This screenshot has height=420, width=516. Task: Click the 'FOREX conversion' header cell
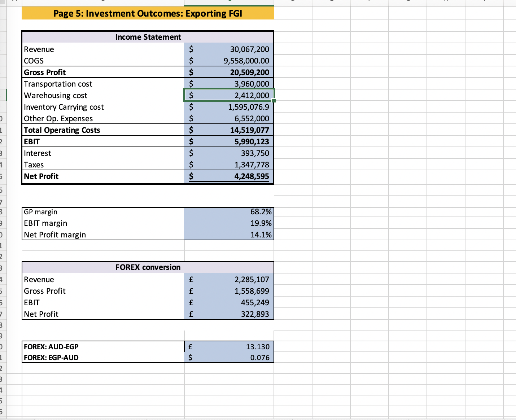coord(148,267)
